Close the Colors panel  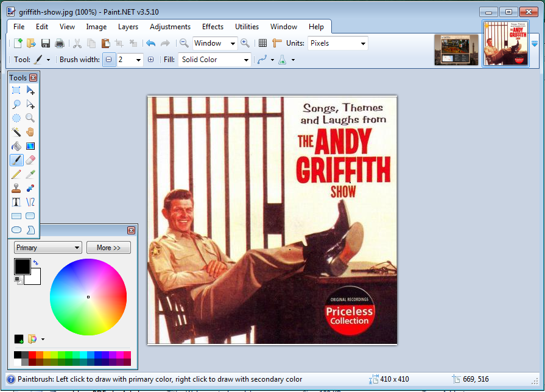(x=131, y=231)
